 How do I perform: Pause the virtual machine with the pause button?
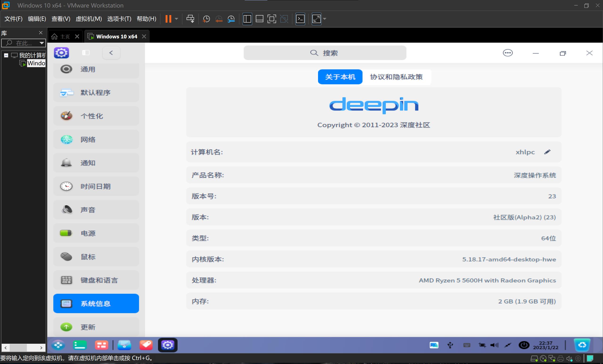point(168,19)
